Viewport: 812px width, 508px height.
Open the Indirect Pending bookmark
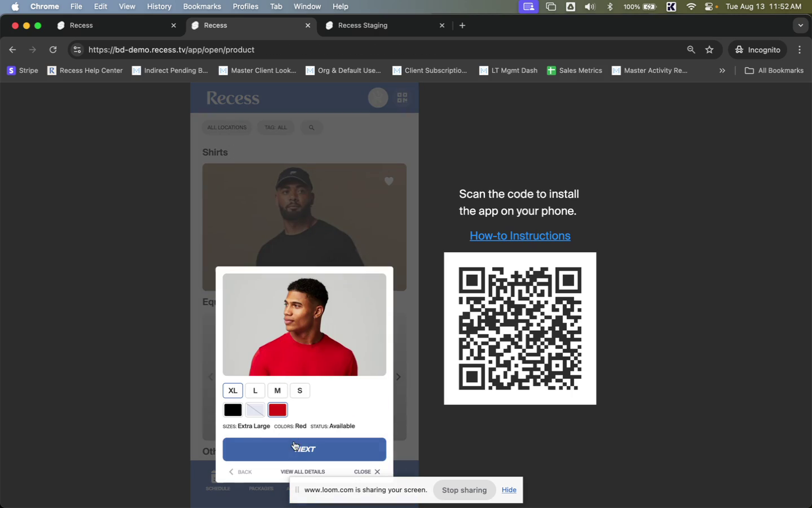point(170,71)
